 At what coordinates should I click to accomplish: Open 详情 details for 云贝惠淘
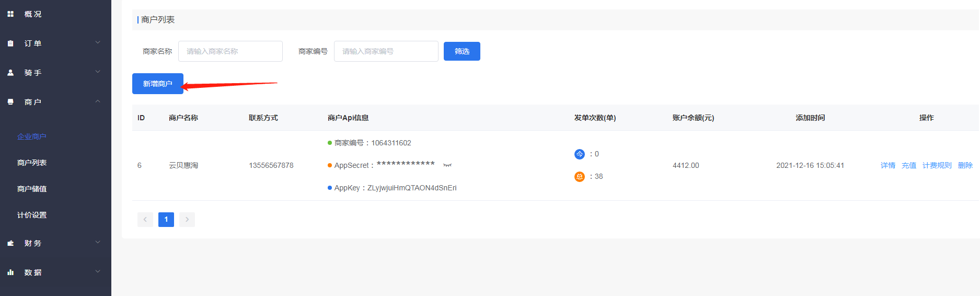click(888, 165)
